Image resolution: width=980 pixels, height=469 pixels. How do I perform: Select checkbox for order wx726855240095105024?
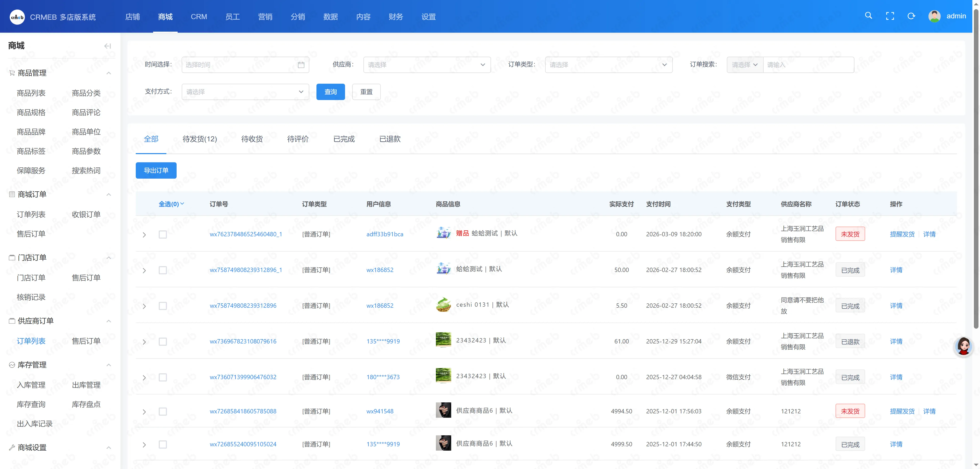coord(163,444)
